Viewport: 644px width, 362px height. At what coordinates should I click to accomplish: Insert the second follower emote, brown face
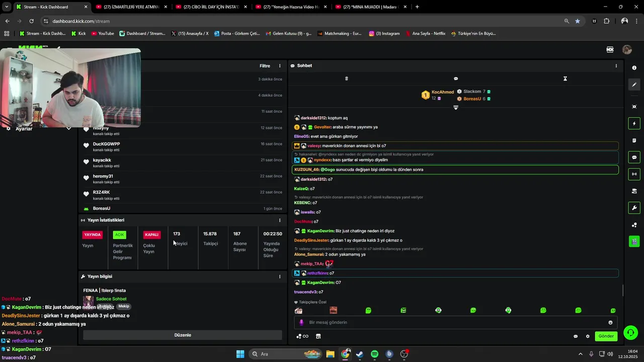click(333, 311)
